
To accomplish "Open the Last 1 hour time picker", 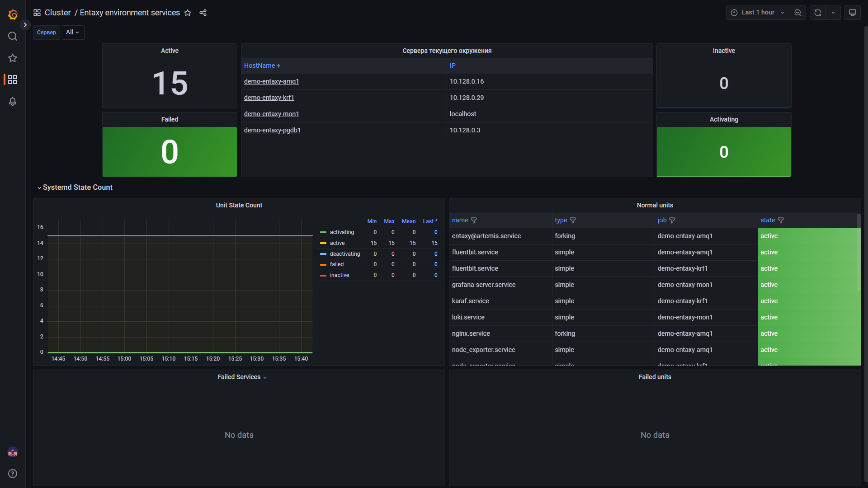I will (x=758, y=13).
